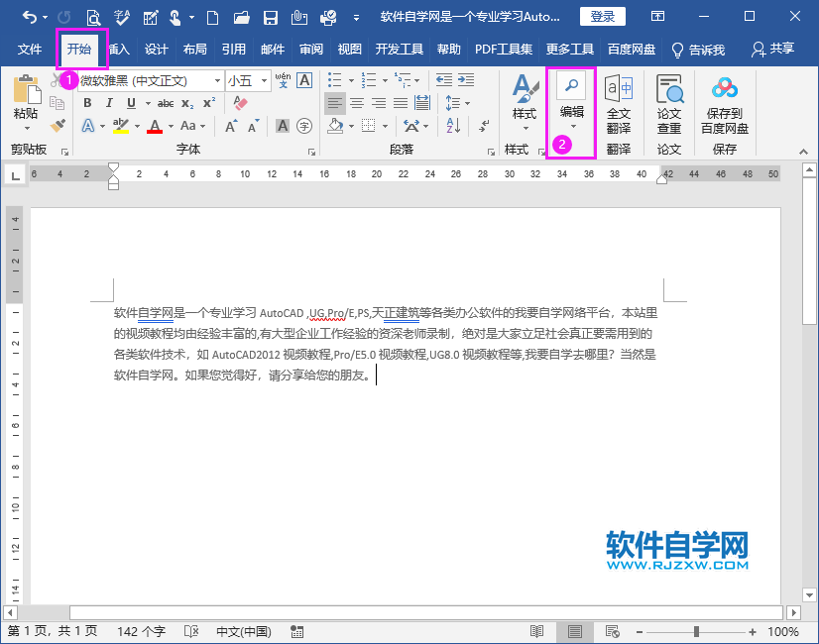Select the Format Painter tool
819x644 pixels.
pos(57,126)
